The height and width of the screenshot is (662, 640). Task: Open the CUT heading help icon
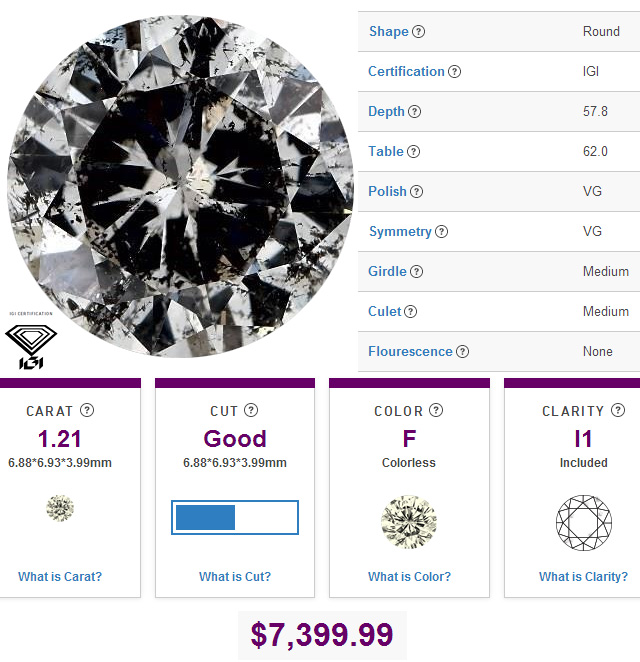tap(251, 411)
